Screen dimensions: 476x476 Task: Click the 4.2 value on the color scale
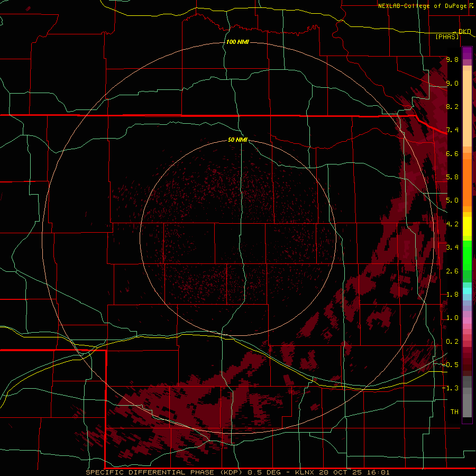click(x=452, y=224)
